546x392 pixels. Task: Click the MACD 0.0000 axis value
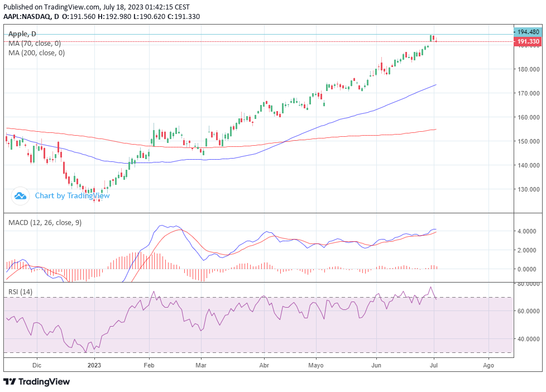tap(527, 269)
